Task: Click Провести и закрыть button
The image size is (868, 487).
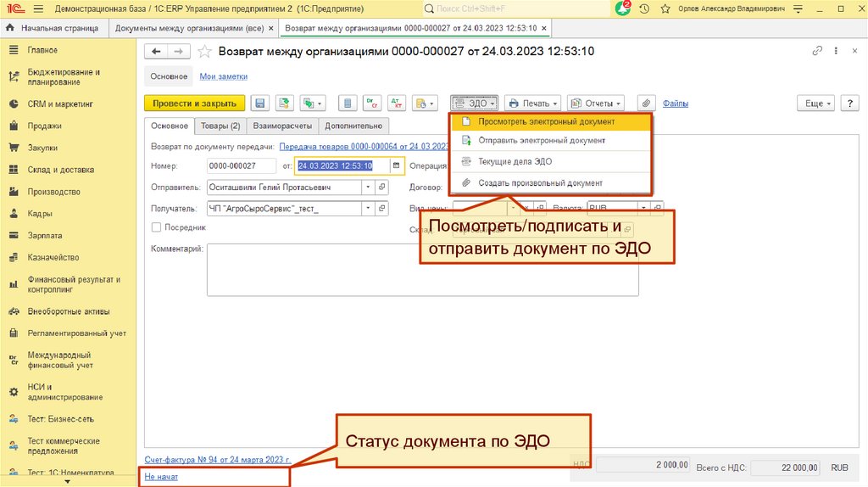Action: pyautogui.click(x=194, y=103)
